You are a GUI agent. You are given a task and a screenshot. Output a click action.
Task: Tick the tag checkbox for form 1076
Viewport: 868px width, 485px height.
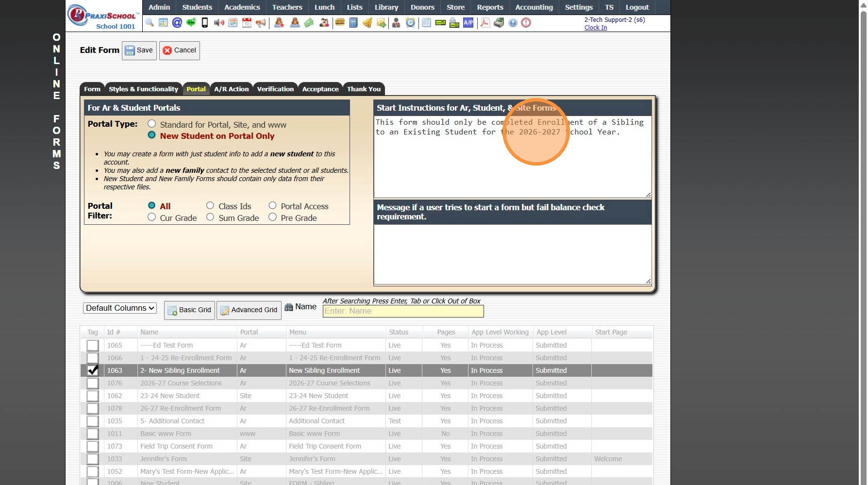(x=93, y=383)
